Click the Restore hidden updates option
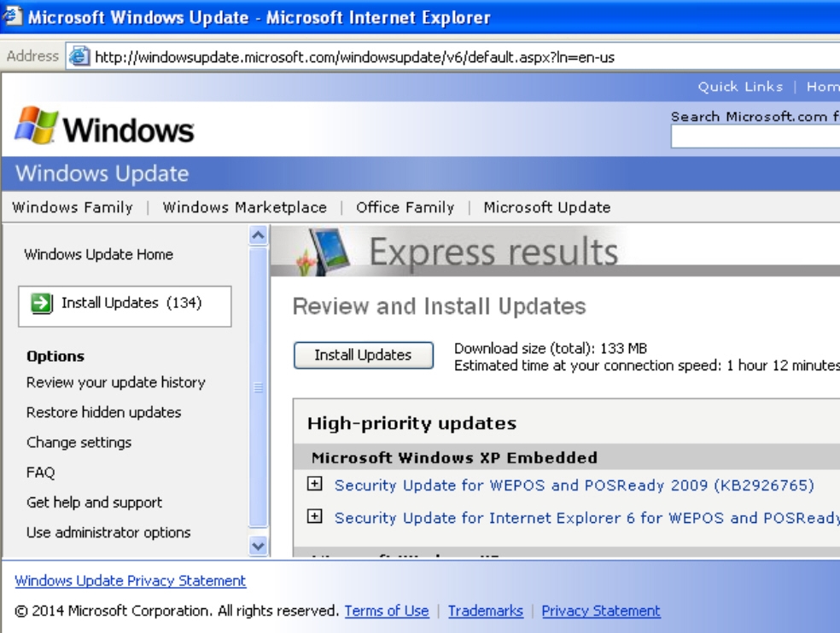 tap(104, 412)
